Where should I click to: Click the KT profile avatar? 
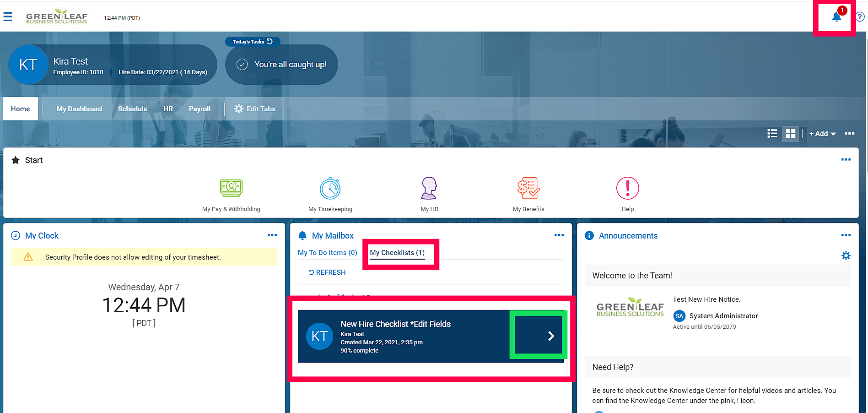click(x=28, y=65)
